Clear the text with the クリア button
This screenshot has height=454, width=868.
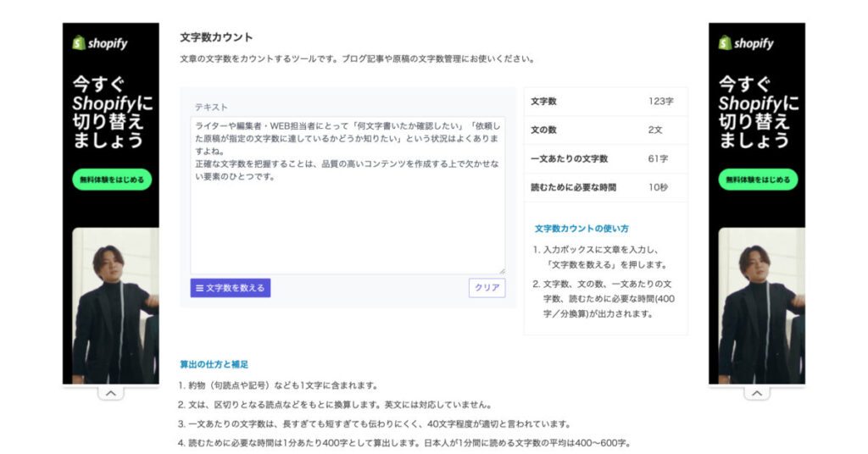coord(487,288)
